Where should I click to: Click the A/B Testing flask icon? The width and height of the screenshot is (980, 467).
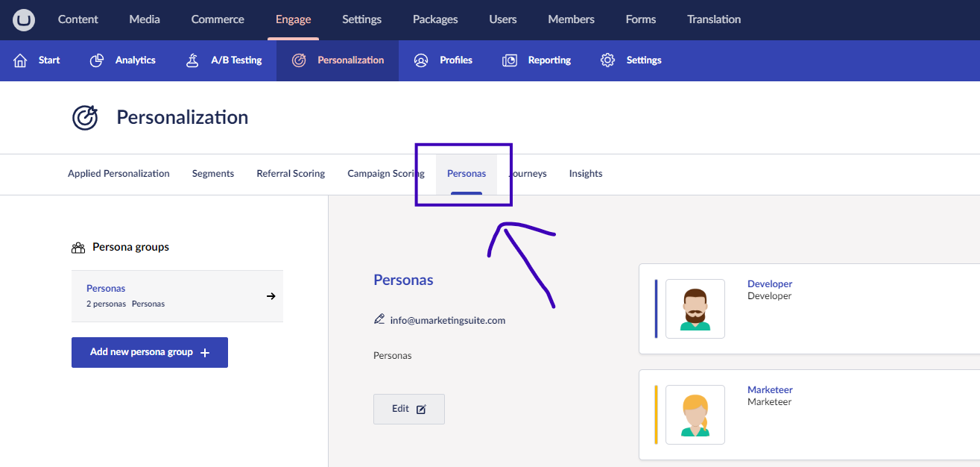192,60
